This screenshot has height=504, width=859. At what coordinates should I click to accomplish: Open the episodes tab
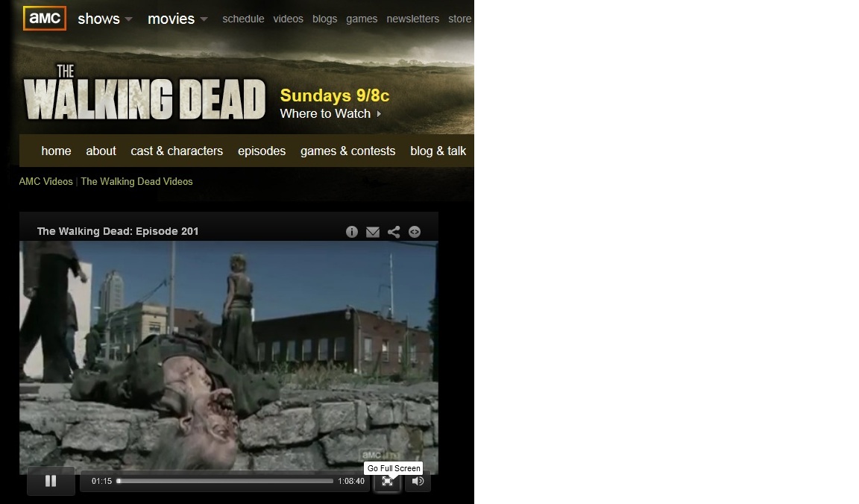pyautogui.click(x=262, y=151)
